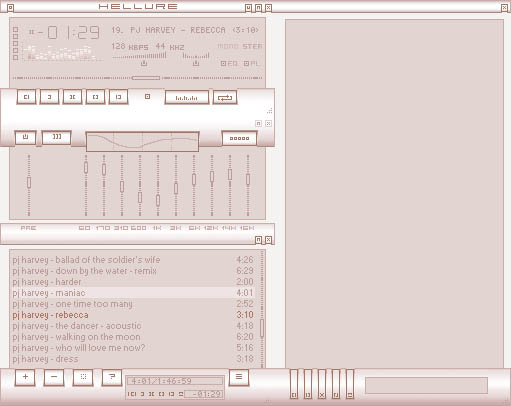Click the playlist vertical scrollbar handle
The width and height of the screenshot is (511, 406).
click(x=262, y=329)
